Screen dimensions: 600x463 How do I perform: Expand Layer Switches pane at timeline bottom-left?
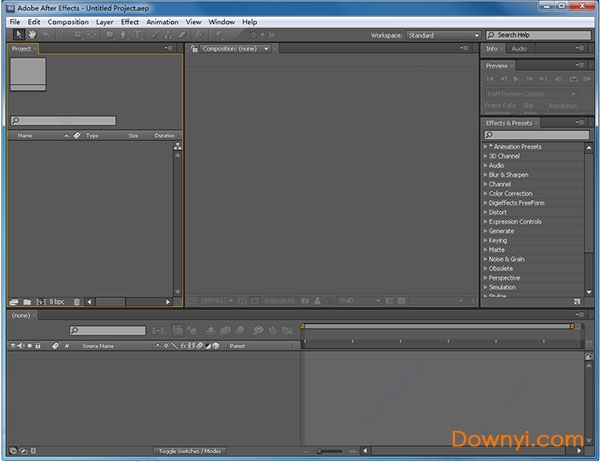coord(13,451)
